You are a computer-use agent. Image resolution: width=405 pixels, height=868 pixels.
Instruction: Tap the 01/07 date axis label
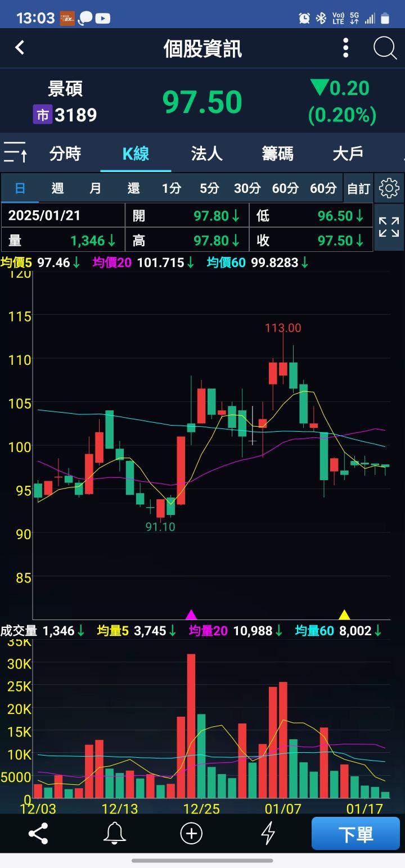tap(283, 808)
